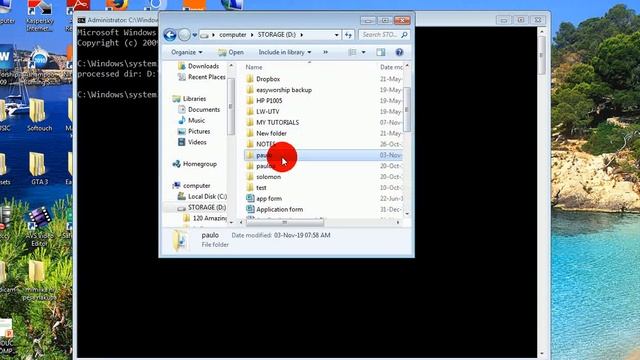
Task: Click the refresh button beside address bar
Action: 348,35
